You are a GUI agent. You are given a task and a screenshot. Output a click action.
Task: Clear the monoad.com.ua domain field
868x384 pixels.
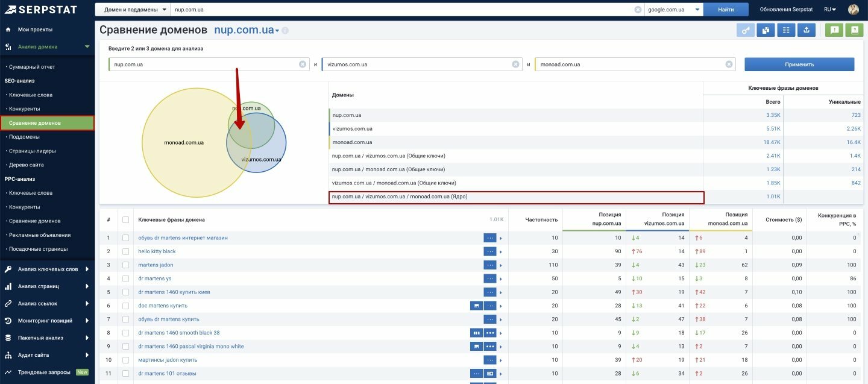(x=729, y=64)
